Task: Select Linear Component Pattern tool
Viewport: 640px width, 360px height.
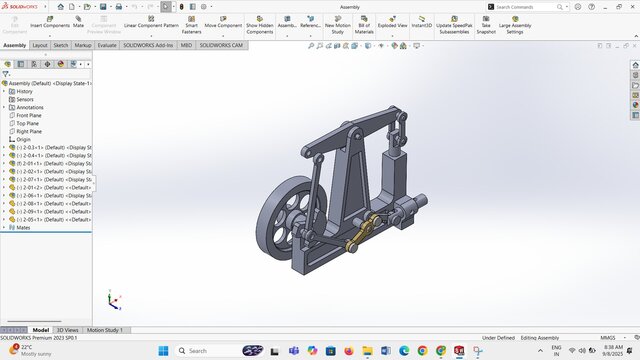Action: coord(151,22)
